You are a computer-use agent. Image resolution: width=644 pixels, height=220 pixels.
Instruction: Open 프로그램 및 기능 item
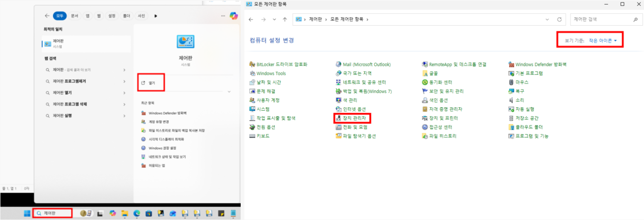[x=532, y=136]
